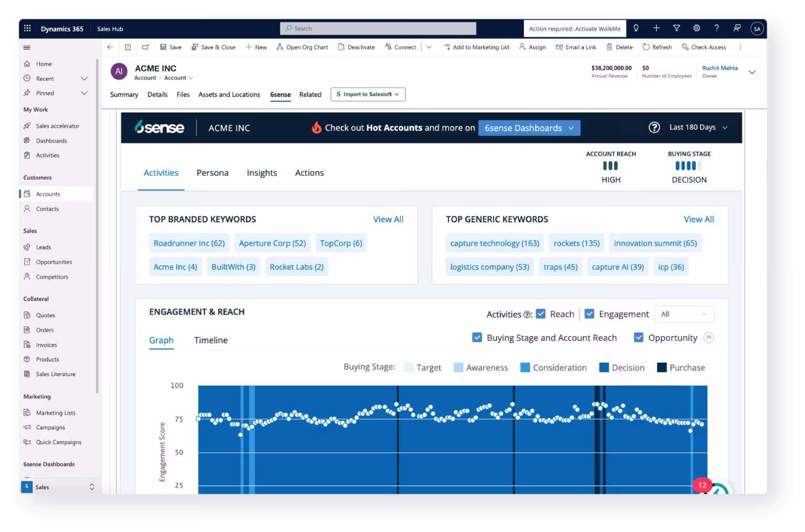Open the more commands vertical ellipsis
Viewport: 805px width, 532px height.
pyautogui.click(x=740, y=47)
